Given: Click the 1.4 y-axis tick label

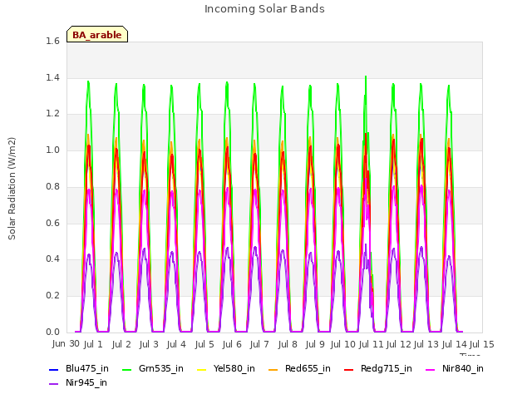Looking at the screenshot, I should (52, 77).
